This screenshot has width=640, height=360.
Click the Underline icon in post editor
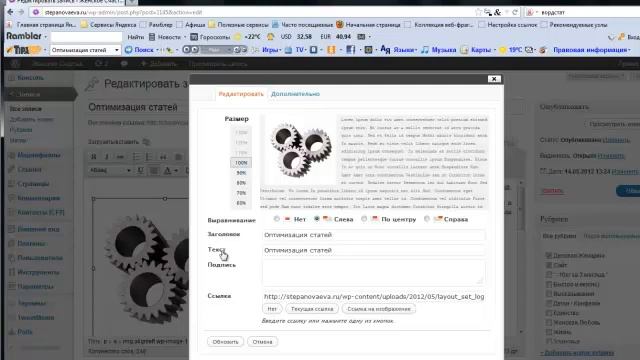tap(140, 170)
